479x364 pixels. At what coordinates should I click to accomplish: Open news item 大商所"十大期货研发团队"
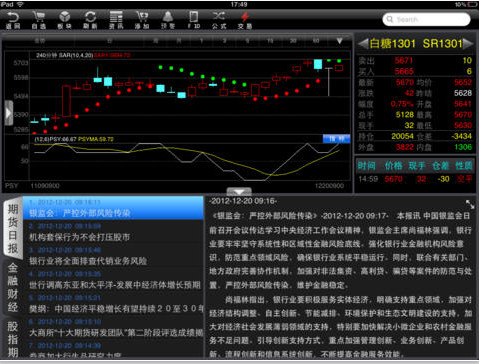tap(113, 328)
